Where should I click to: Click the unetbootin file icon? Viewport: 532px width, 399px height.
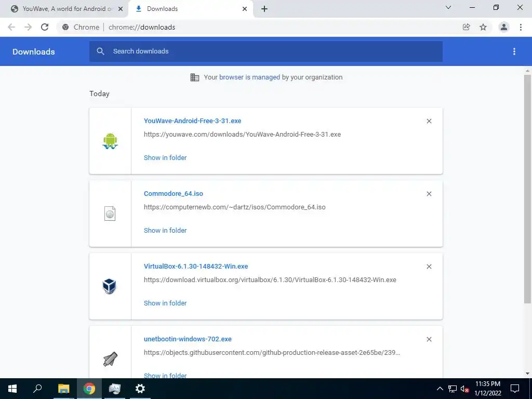[x=110, y=360]
